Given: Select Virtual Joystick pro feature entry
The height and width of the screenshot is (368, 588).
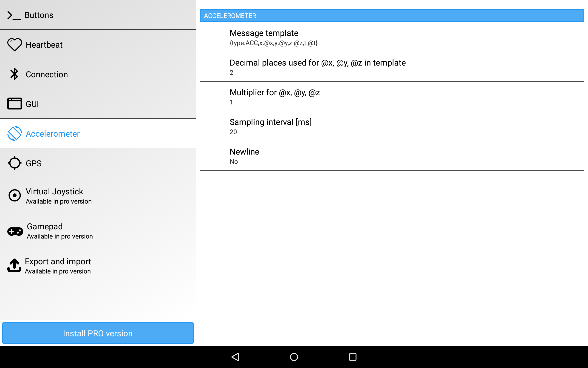Looking at the screenshot, I should point(98,196).
